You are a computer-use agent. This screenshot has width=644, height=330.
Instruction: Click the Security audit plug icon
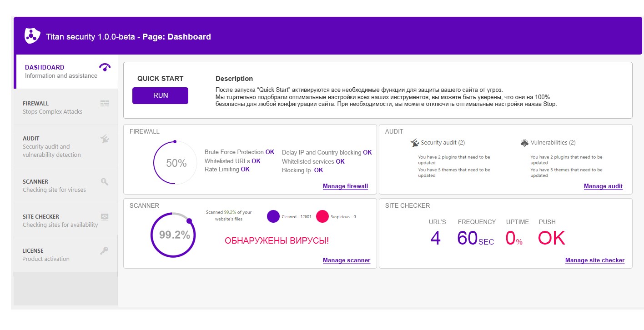(x=414, y=143)
